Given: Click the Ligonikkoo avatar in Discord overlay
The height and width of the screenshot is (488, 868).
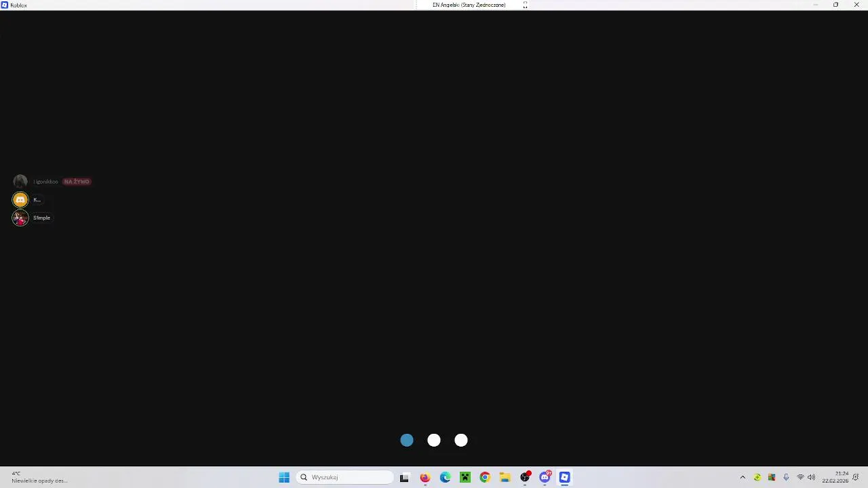Looking at the screenshot, I should point(20,182).
